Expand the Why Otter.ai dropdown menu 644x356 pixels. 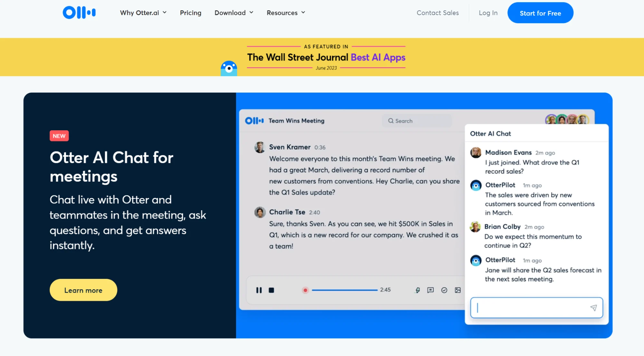click(143, 13)
